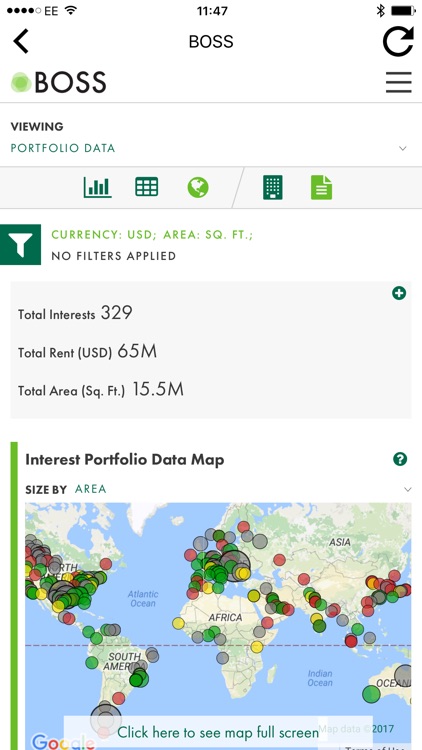Select the Total Rent 65M value

tap(137, 352)
